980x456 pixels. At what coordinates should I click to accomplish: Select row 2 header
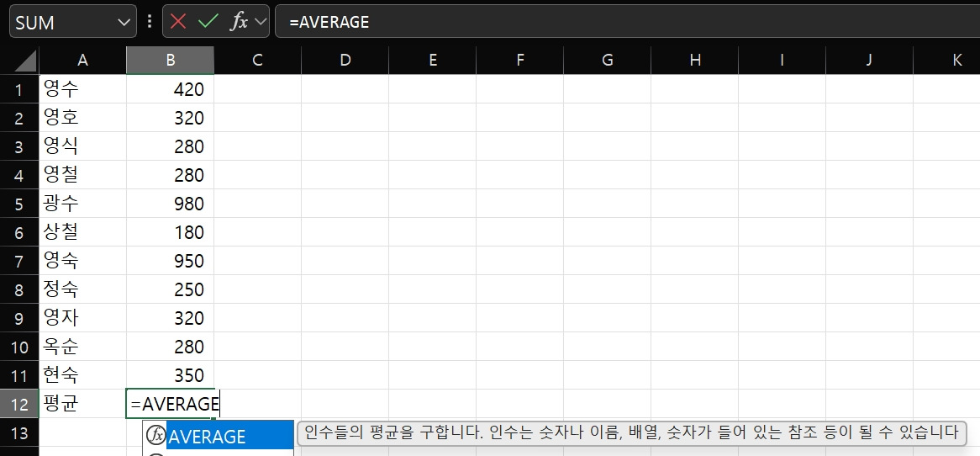(x=19, y=119)
